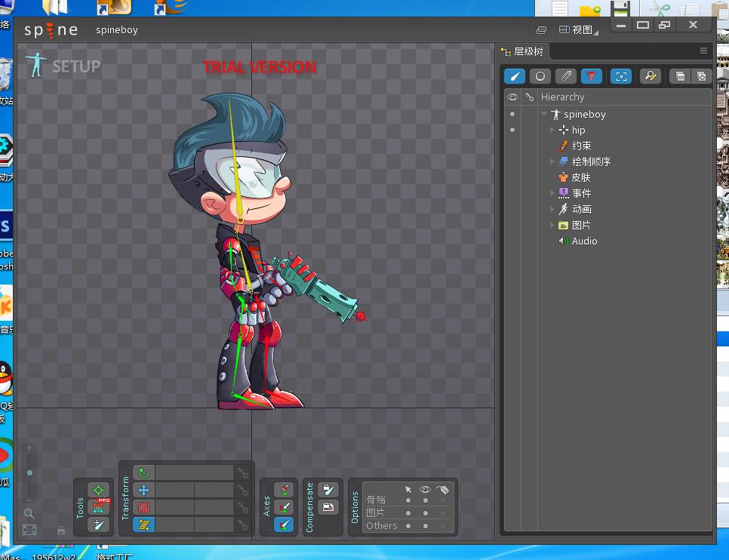Expand the 绘制顺序 node

[x=552, y=162]
